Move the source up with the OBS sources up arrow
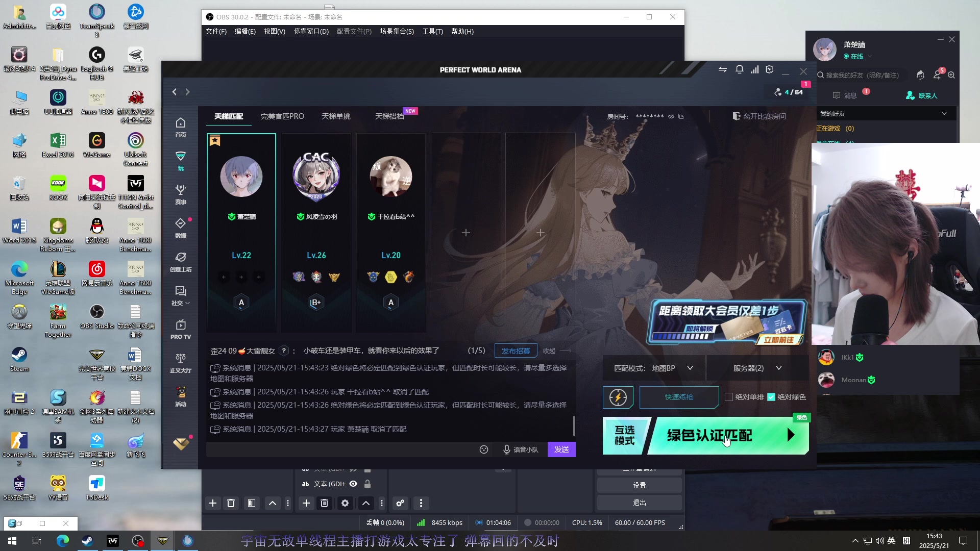 click(366, 503)
